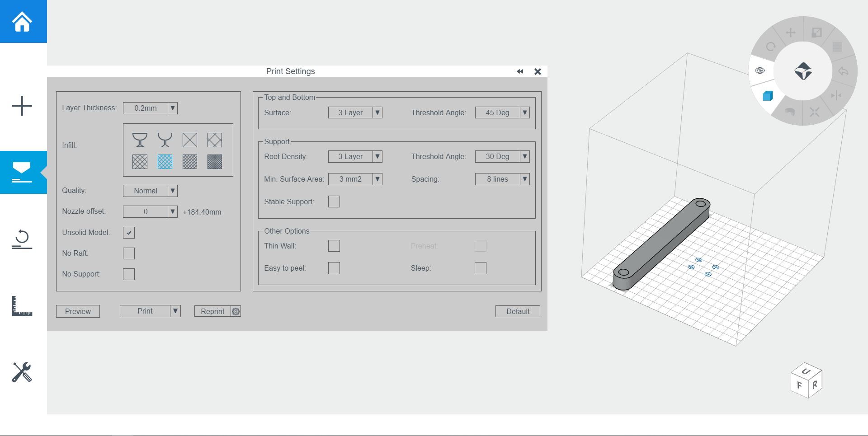Select the gray bar model on the build plate
This screenshot has width=868, height=436.
(x=661, y=243)
